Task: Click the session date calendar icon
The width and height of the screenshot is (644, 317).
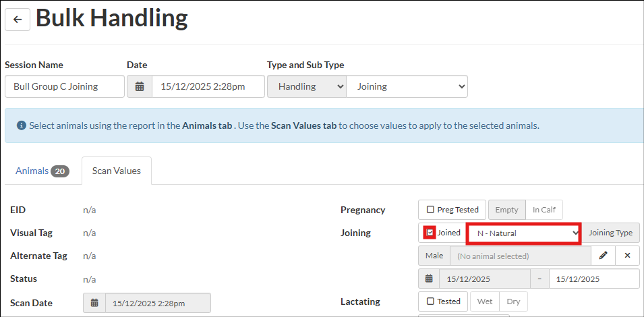Action: click(x=140, y=86)
